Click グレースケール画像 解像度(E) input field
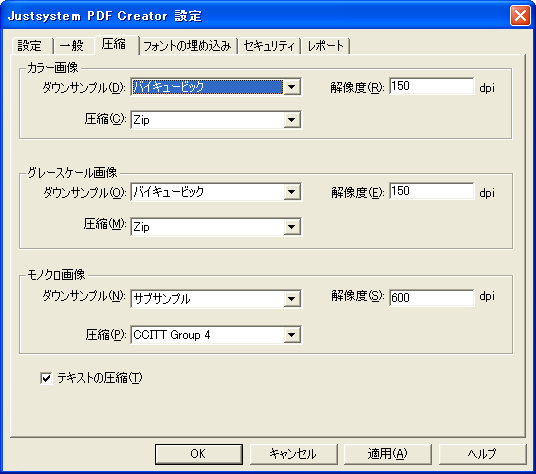The height and width of the screenshot is (474, 536). (431, 191)
